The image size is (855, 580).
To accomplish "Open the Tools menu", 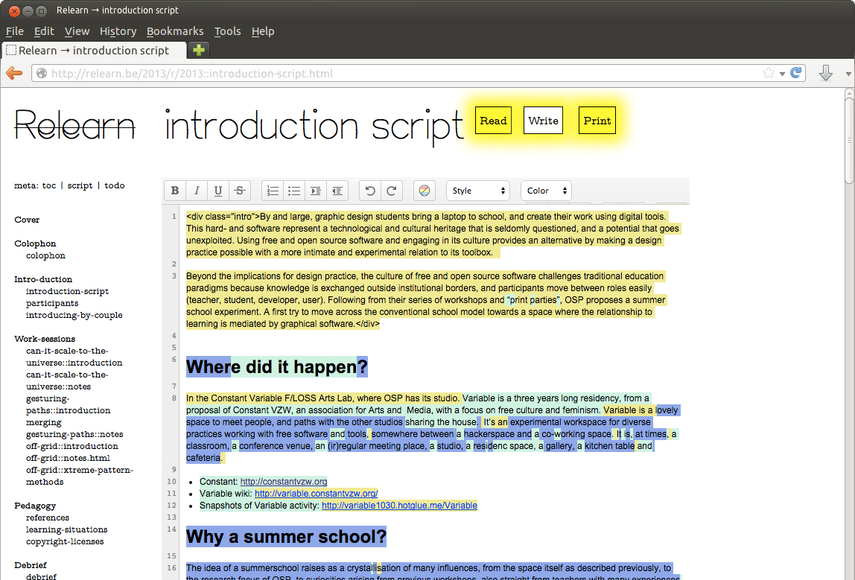I will coord(227,31).
